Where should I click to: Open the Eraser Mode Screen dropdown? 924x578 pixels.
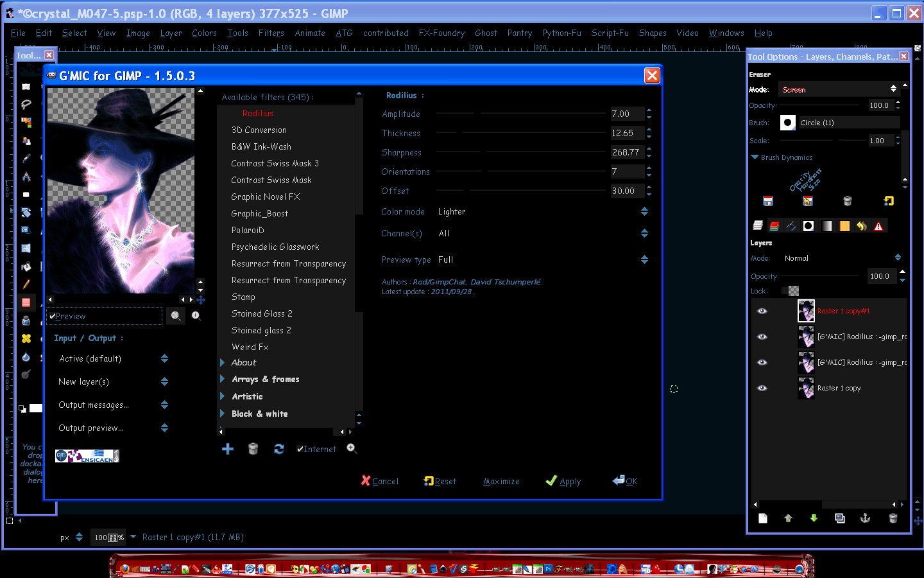point(839,89)
